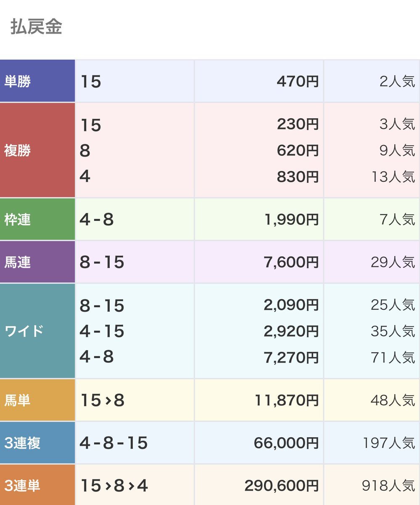This screenshot has height=505, width=420.
Task: Select the green 枠連 label cell
Action: [x=37, y=219]
